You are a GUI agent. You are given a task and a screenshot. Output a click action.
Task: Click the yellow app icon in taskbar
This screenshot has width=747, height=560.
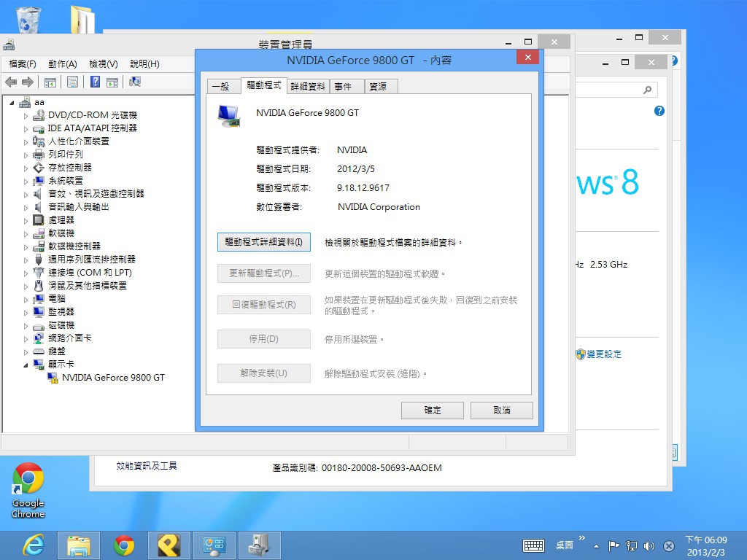[169, 545]
